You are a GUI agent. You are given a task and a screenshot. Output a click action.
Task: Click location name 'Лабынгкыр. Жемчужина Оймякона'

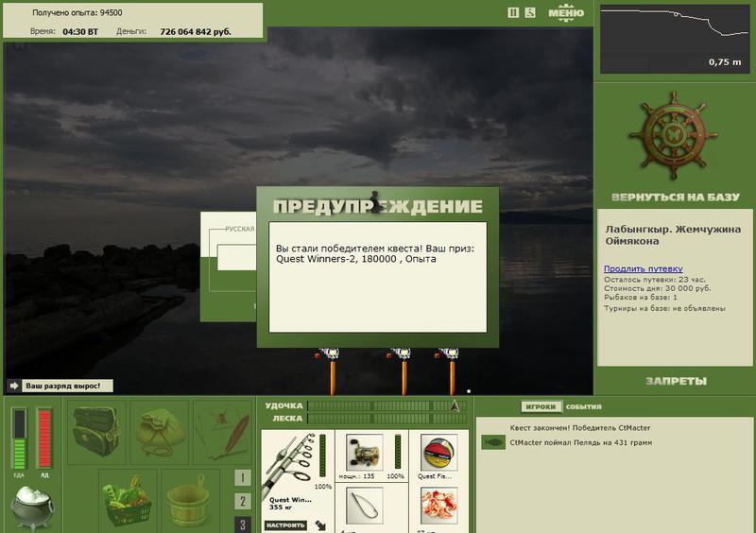673,235
